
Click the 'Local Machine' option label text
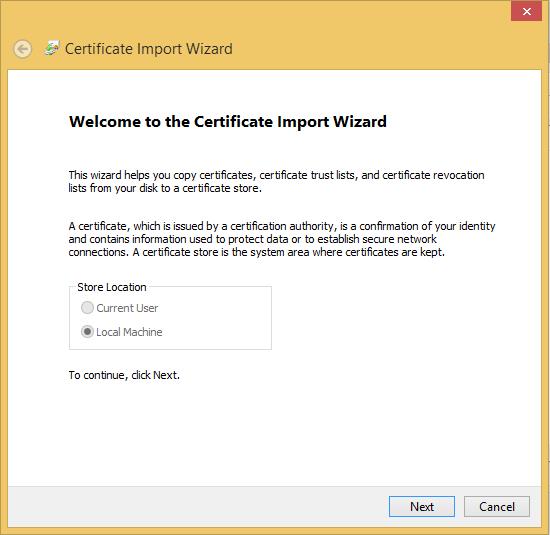click(x=129, y=332)
